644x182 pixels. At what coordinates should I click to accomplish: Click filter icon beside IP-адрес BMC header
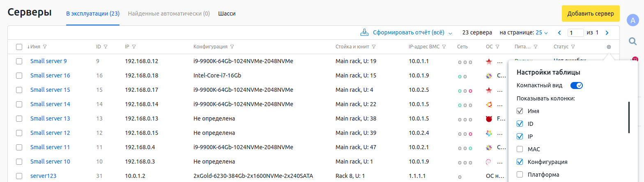click(x=444, y=47)
